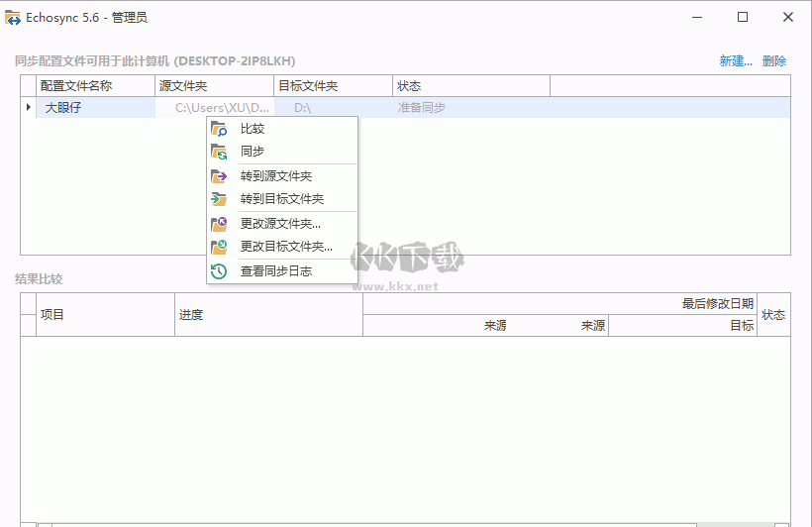812x527 pixels.
Task: Open 查看同步日志 menu entry
Action: tap(282, 271)
